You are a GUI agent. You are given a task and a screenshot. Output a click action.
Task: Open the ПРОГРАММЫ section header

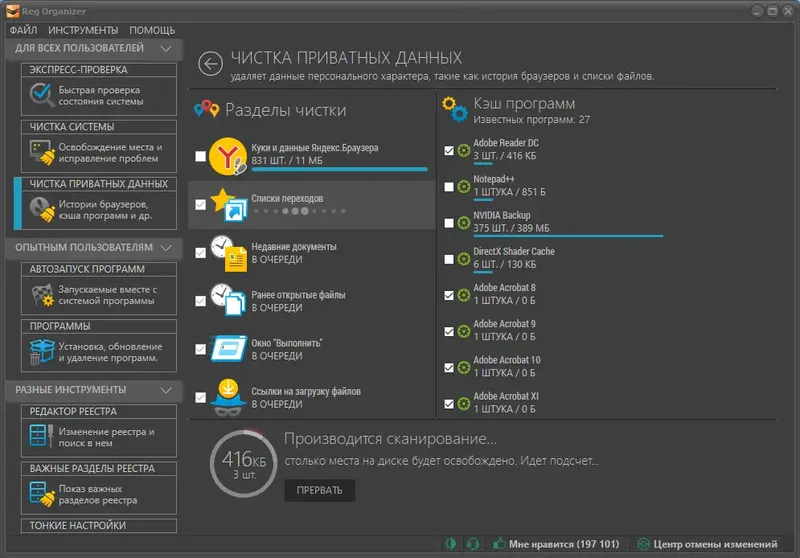[x=99, y=326]
